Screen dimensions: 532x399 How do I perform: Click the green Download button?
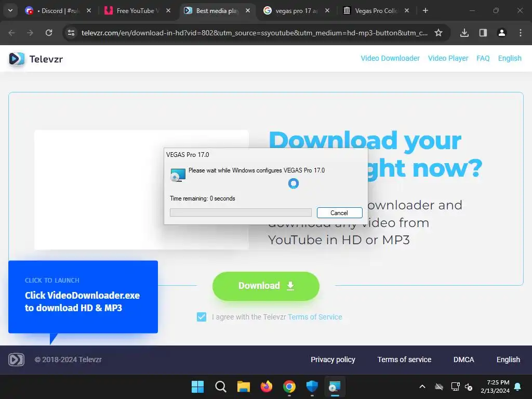pos(265,286)
